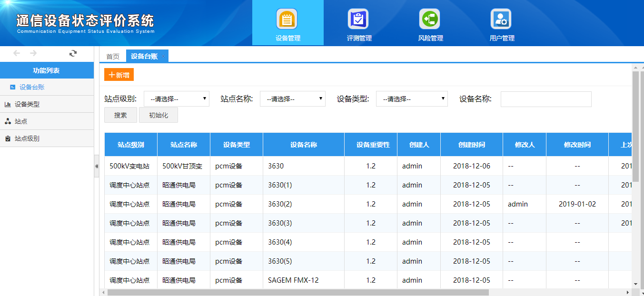The image size is (644, 296).
Task: Expand the 站点级别 dropdown
Action: coord(177,99)
